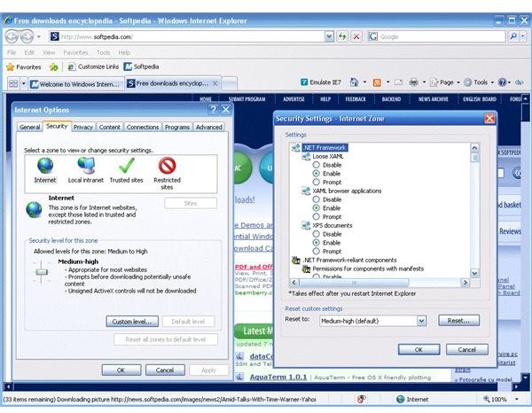
Task: Refresh the page with the green arrows icon
Action: point(342,36)
